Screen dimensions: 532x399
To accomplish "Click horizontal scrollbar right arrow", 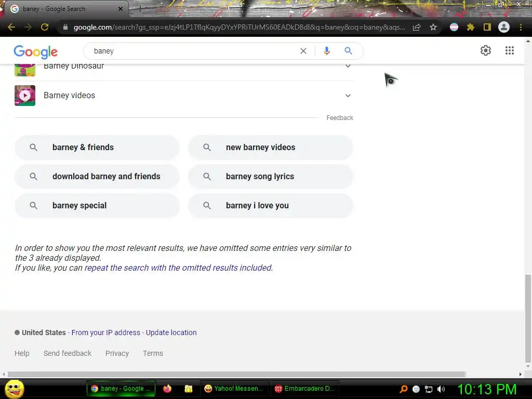I will click(520, 374).
